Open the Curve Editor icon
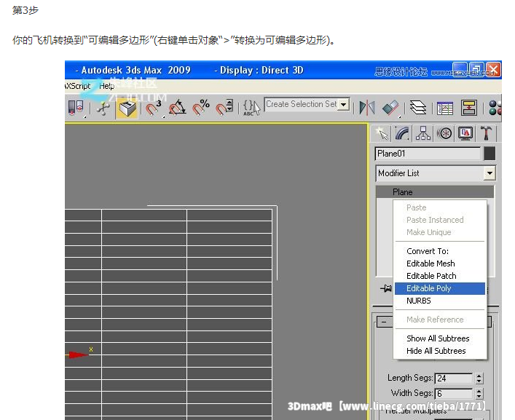Image resolution: width=515 pixels, height=420 pixels. point(445,108)
